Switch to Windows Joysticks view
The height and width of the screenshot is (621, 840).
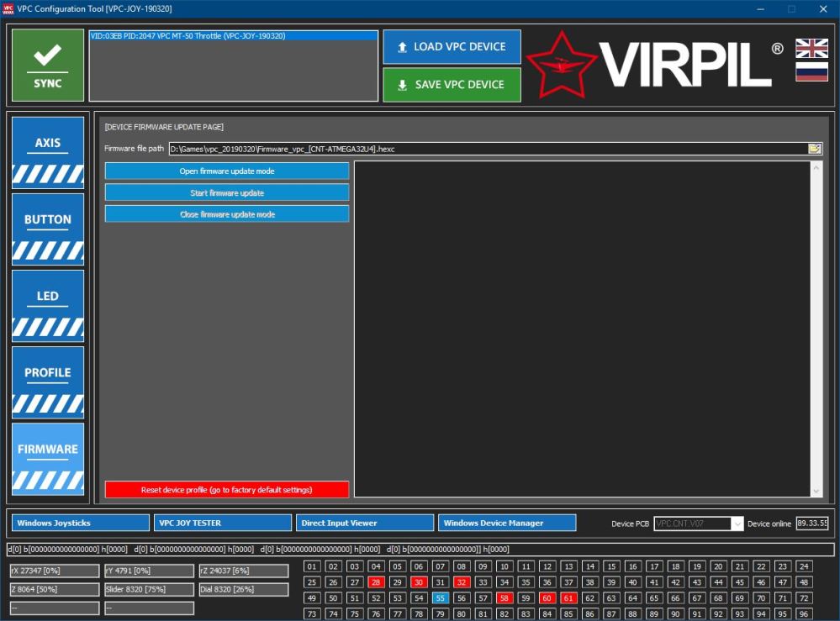[80, 522]
